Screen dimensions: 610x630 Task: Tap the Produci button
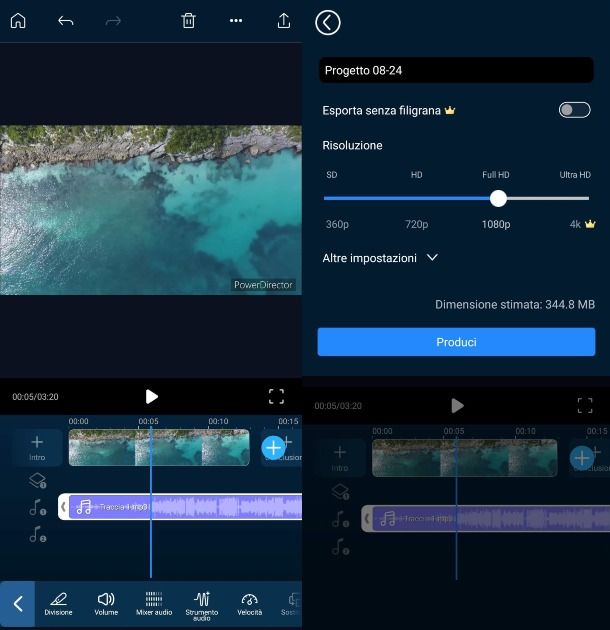coord(456,342)
